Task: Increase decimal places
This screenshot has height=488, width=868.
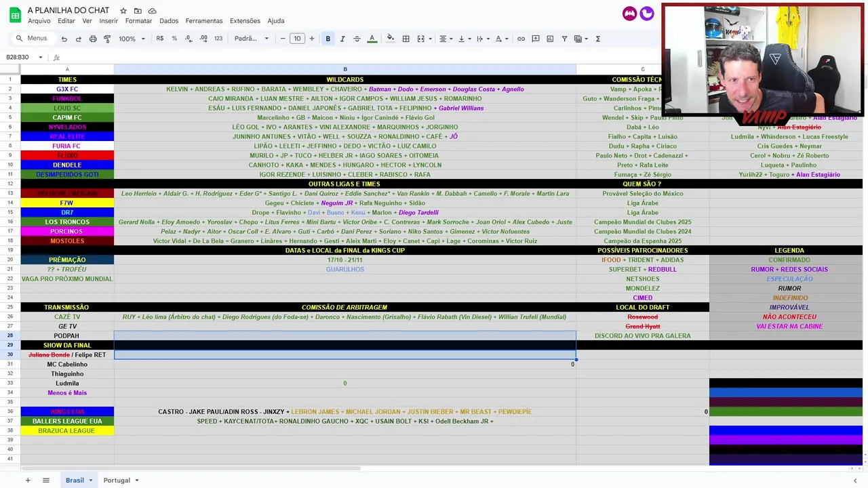Action: [x=202, y=39]
